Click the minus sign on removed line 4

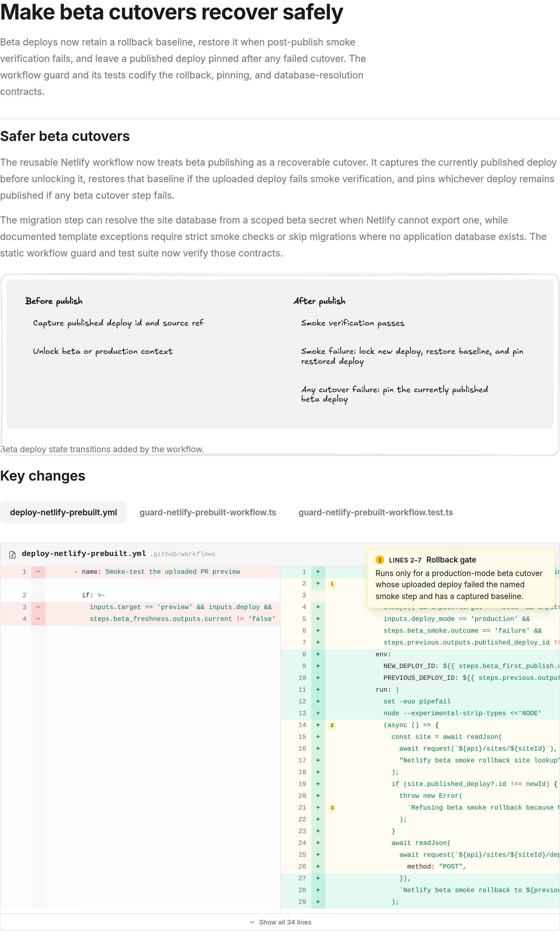[38, 619]
